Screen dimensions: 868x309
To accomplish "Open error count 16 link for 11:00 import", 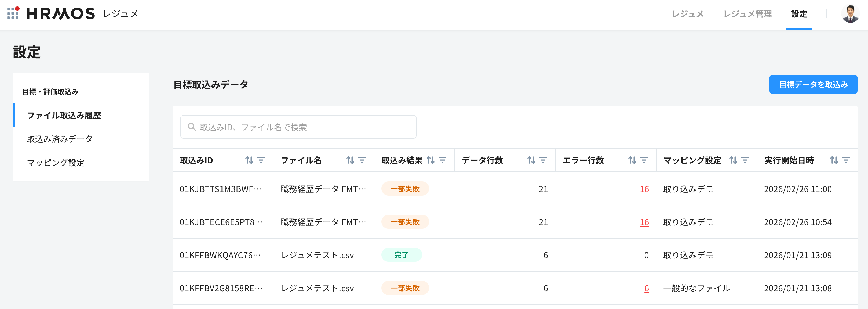I will click(x=644, y=189).
